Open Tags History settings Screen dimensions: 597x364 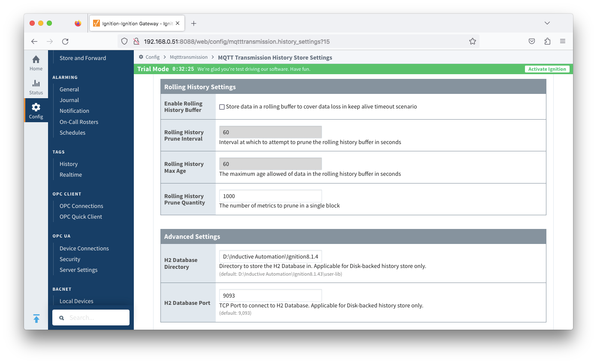(x=69, y=164)
